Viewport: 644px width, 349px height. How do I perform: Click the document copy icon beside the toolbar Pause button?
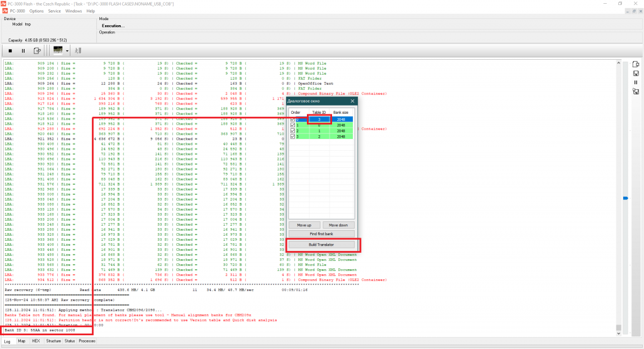click(x=37, y=50)
